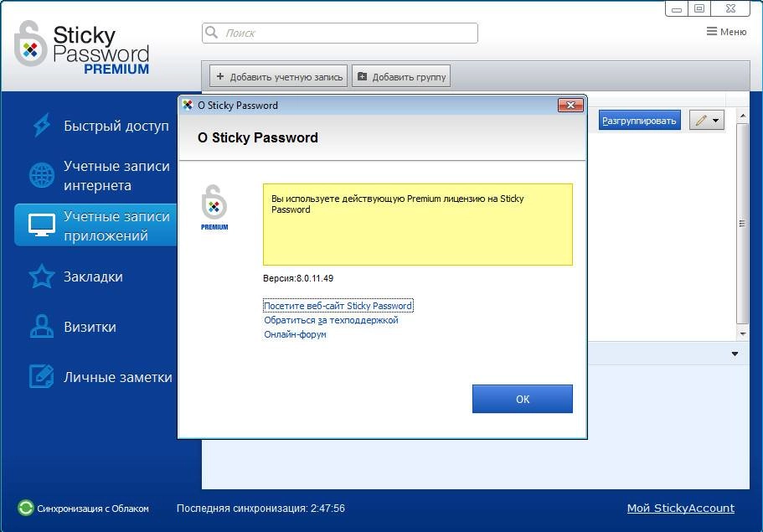The width and height of the screenshot is (763, 532).
Task: Select Закладки section
Action: click(93, 276)
